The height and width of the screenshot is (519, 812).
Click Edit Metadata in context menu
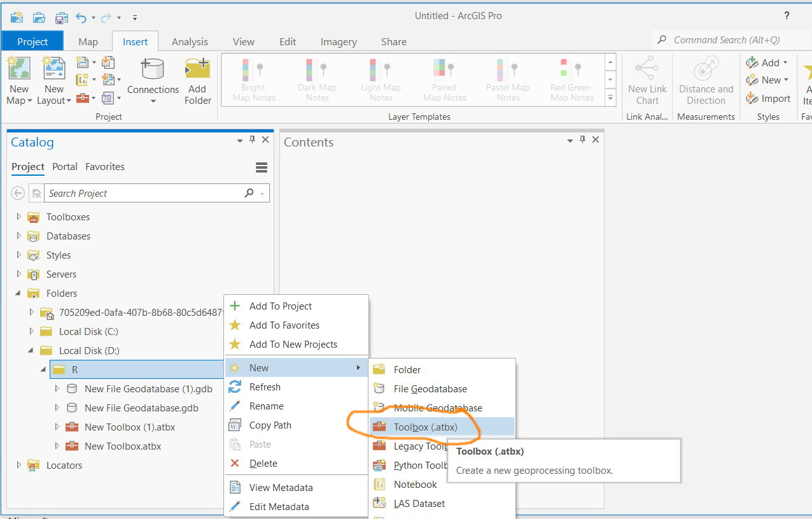[297, 507]
